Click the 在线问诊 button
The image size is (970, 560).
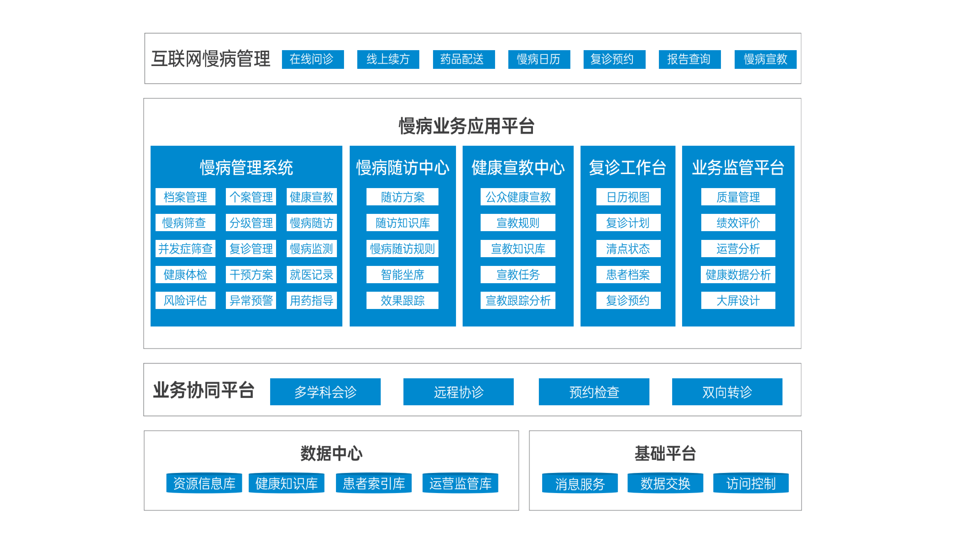point(313,59)
